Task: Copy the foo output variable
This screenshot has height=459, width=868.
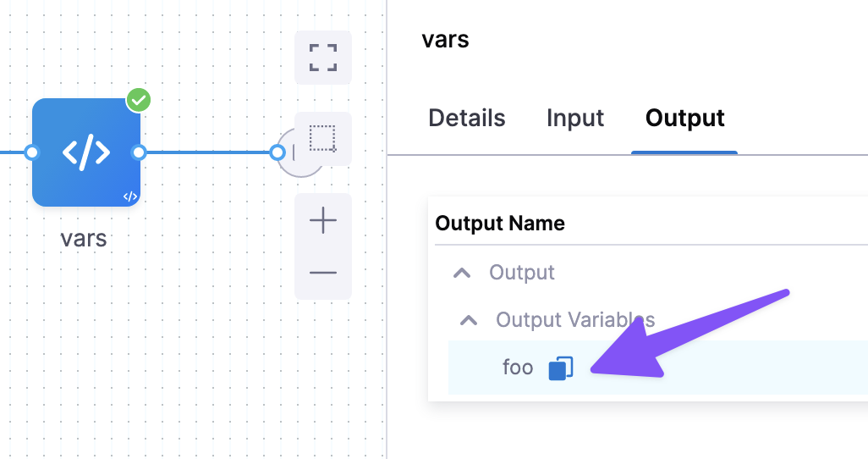Action: click(x=560, y=368)
